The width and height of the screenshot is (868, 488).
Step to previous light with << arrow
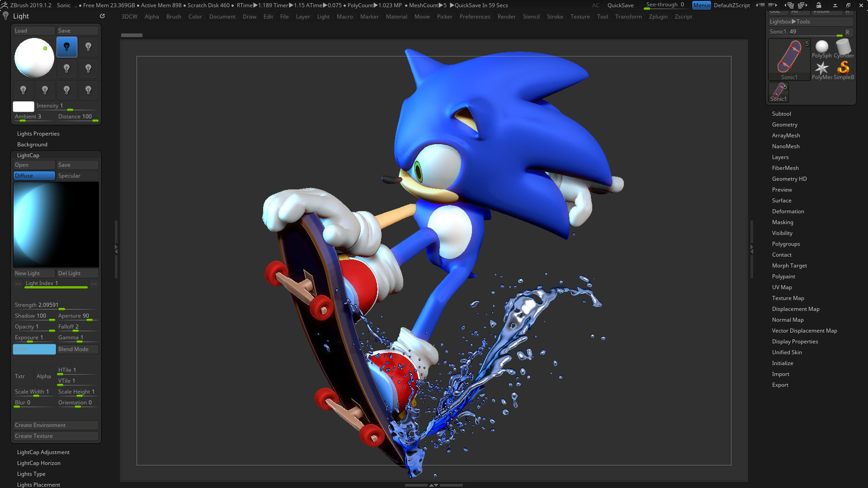(18, 284)
